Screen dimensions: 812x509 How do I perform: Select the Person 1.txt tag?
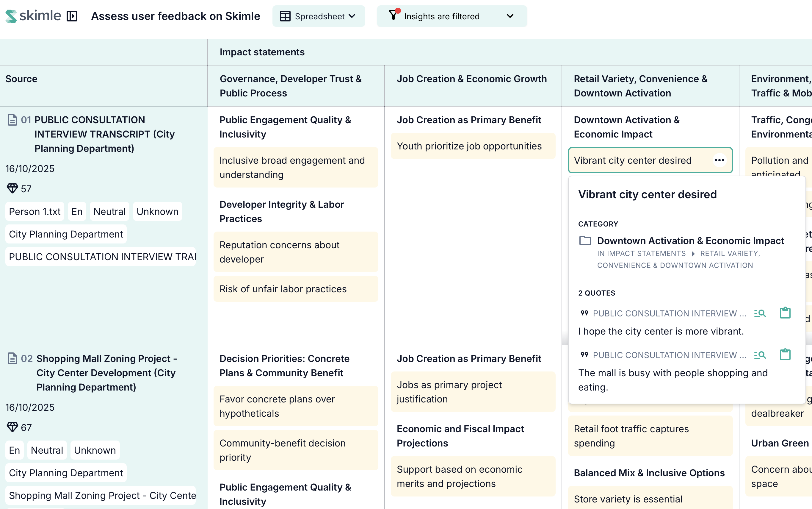(x=35, y=211)
